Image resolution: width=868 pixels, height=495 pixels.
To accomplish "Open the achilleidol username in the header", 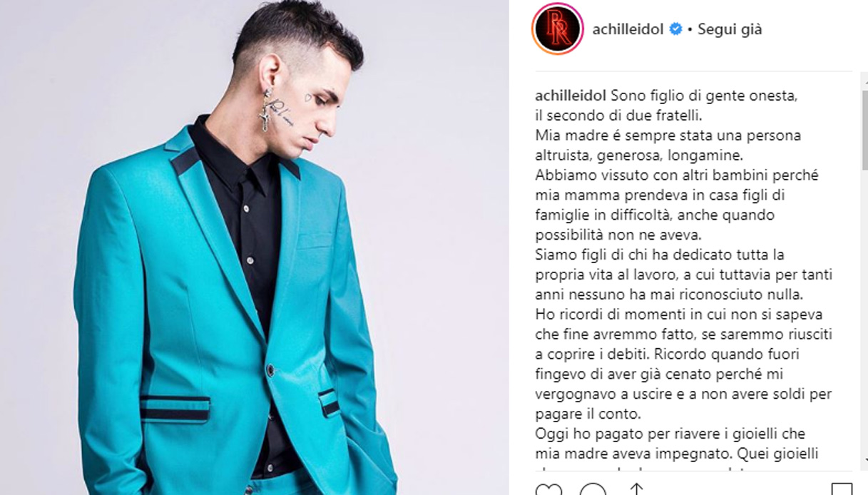I will 628,30.
